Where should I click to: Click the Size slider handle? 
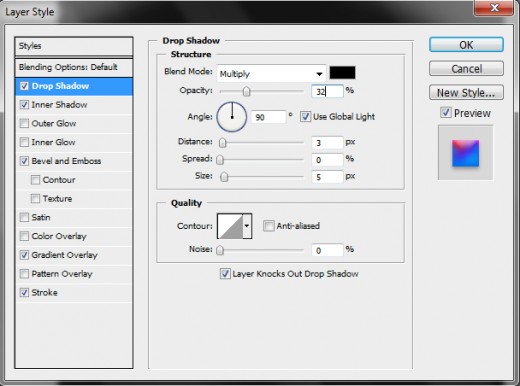pyautogui.click(x=224, y=177)
